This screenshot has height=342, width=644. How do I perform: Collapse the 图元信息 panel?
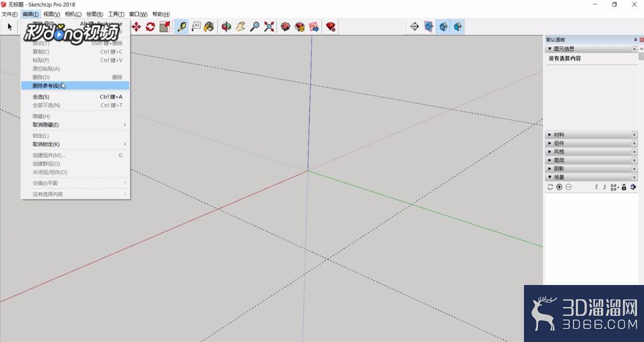click(x=550, y=49)
